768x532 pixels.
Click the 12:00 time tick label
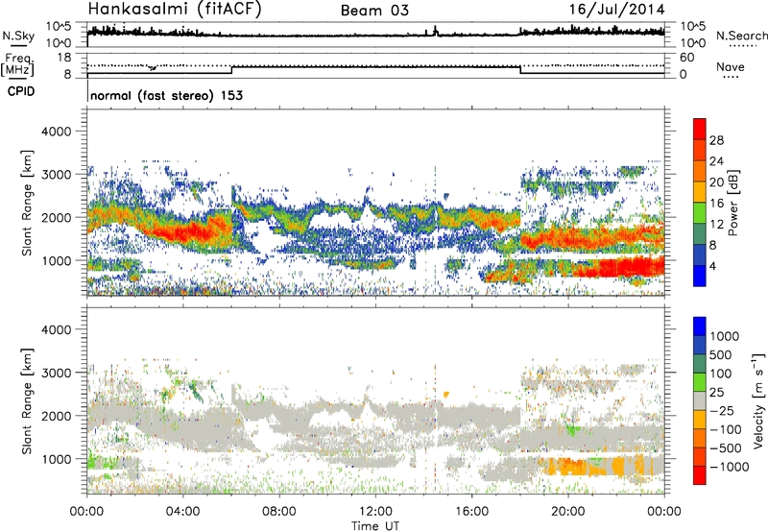tap(375, 512)
